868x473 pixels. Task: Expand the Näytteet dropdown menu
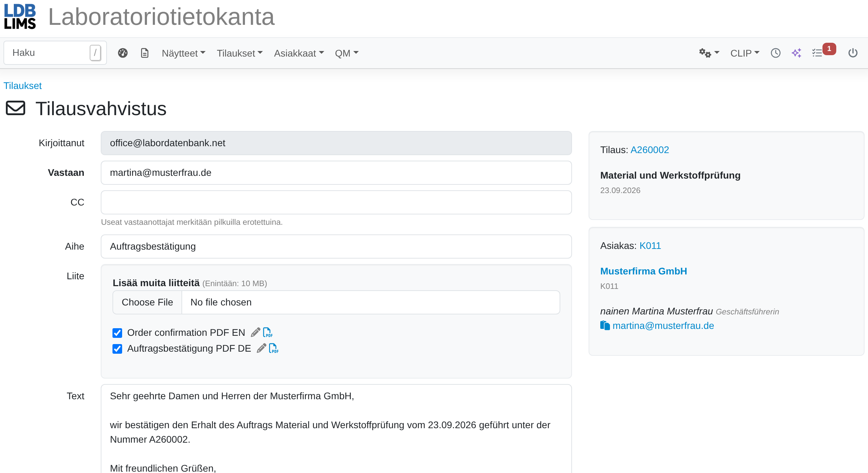coord(184,53)
